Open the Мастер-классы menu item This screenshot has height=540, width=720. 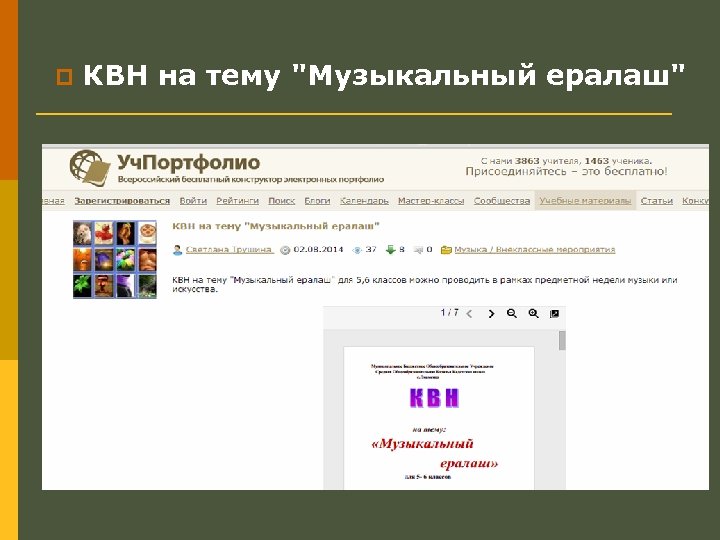[x=431, y=201]
